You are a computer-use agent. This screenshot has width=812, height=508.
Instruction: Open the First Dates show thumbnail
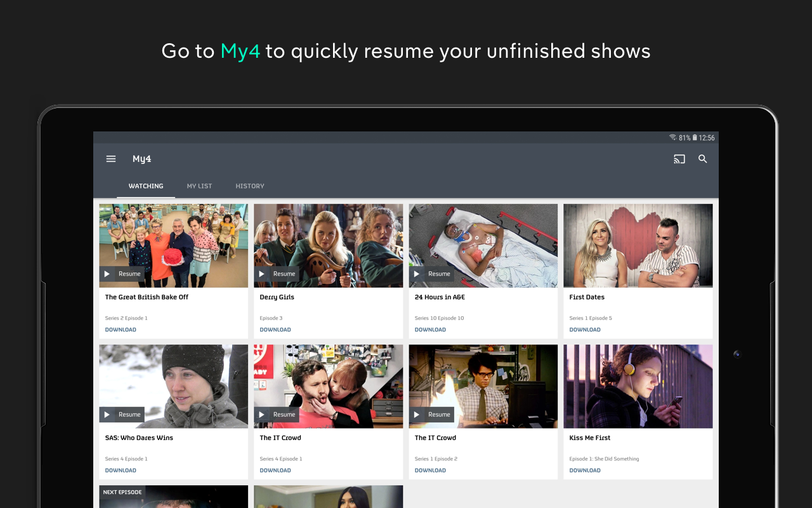coord(638,245)
